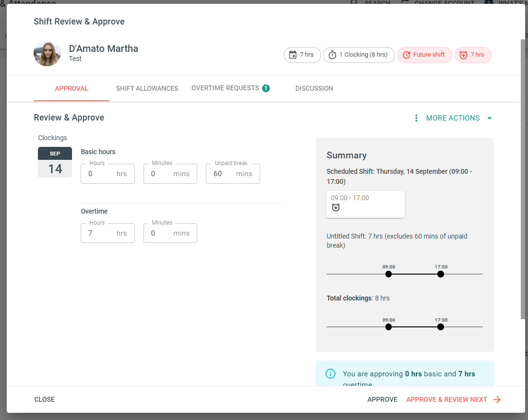
Task: Focus the Overtime Hours field
Action: coord(108,233)
